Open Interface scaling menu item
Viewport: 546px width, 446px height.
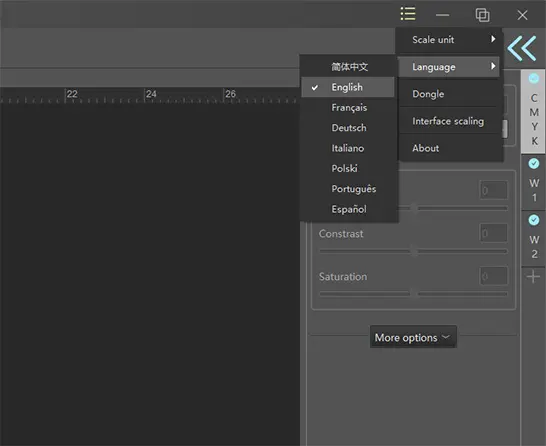click(x=449, y=121)
